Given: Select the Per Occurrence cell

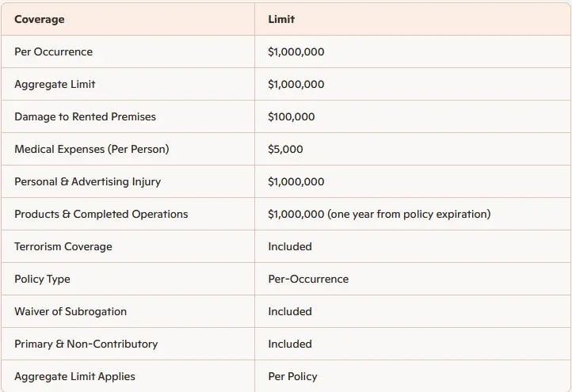Looking at the screenshot, I should click(x=53, y=51).
